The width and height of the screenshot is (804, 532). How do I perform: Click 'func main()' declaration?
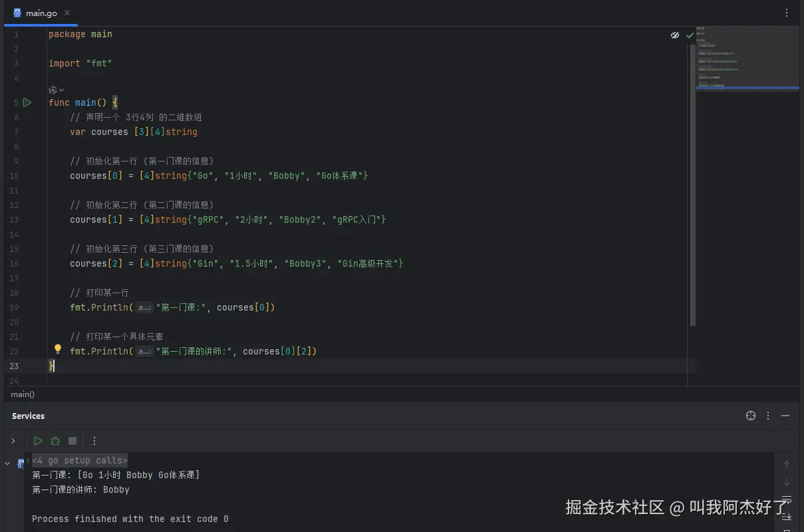tap(78, 102)
